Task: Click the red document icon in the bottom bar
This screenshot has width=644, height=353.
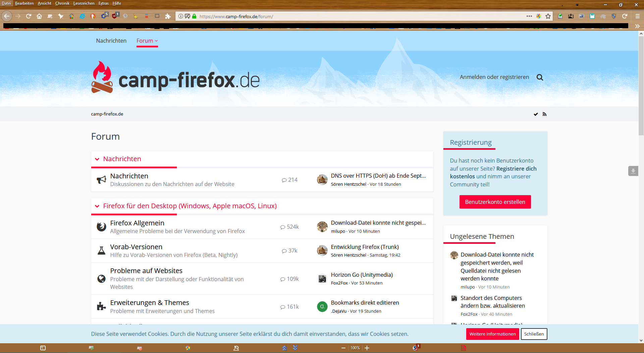Action: [464, 348]
